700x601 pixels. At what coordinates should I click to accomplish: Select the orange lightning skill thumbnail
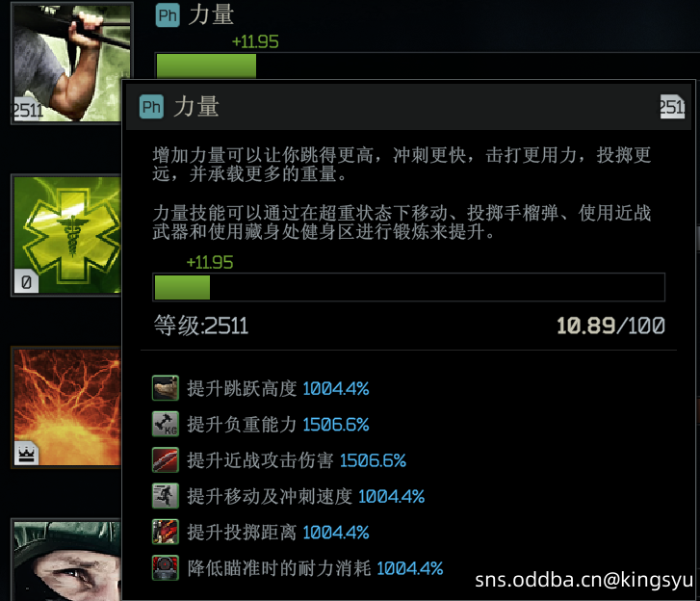point(66,407)
